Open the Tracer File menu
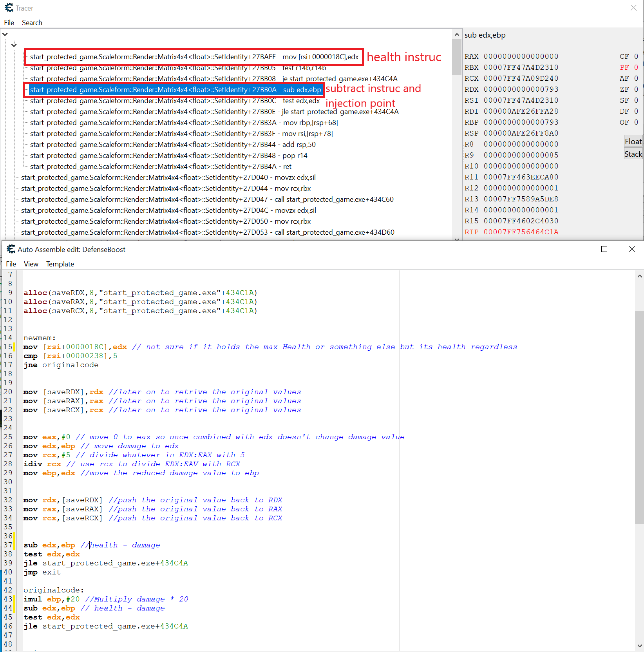This screenshot has height=652, width=644. (9, 23)
